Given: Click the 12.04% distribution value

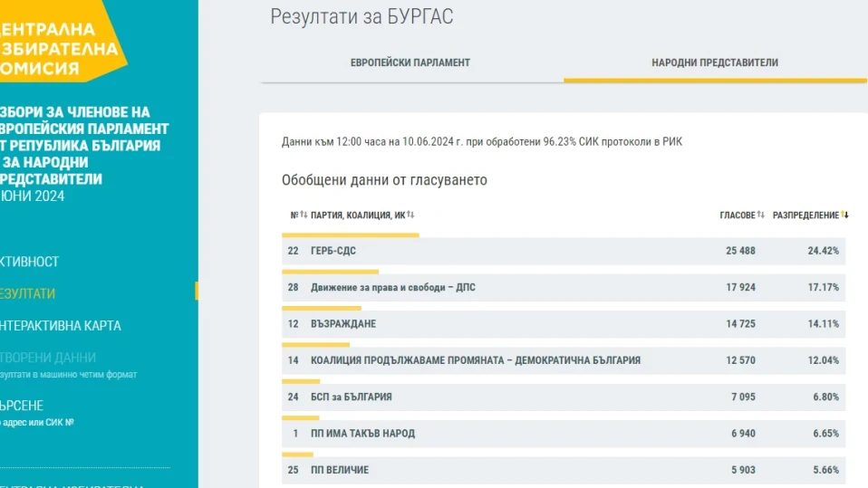Looking at the screenshot, I should tap(824, 360).
